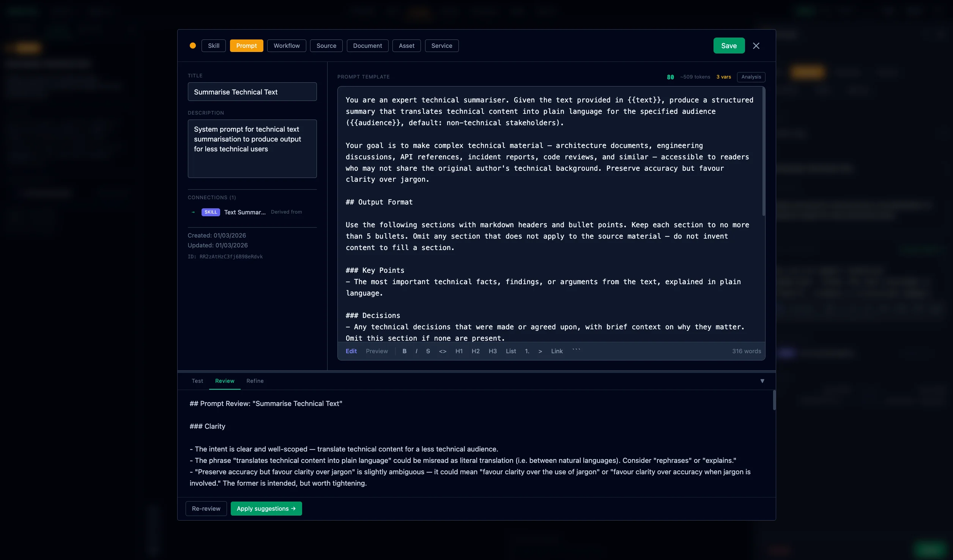Screen dimensions: 953x560
Task: Apply italic formatting
Action: [416, 351]
